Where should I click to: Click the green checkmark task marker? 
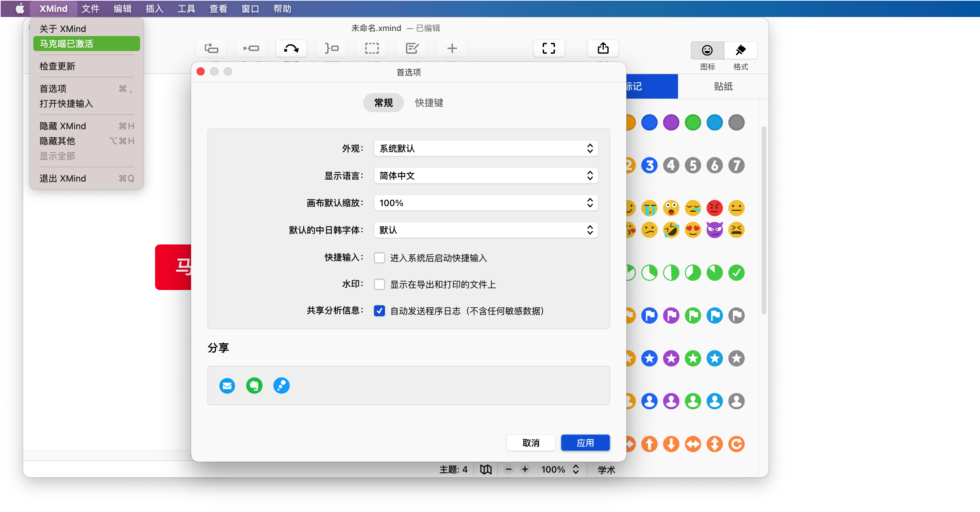click(x=736, y=272)
